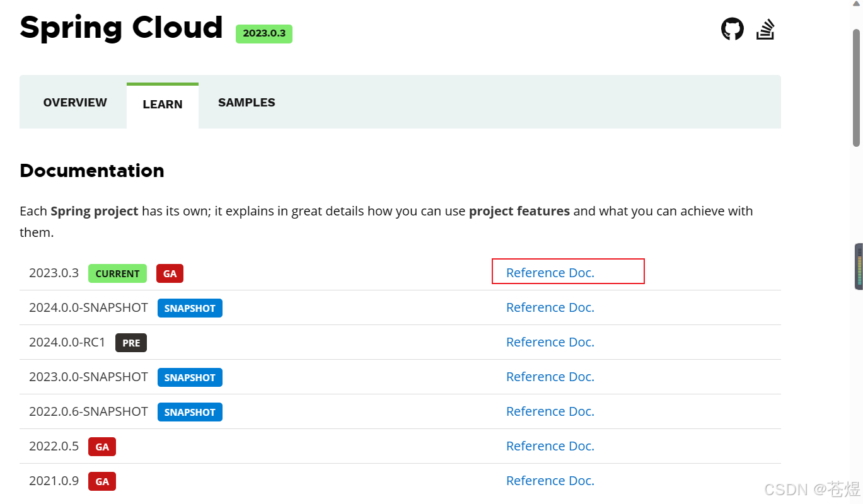
Task: Click the GA badge next to 2022.0.5
Action: 102,447
